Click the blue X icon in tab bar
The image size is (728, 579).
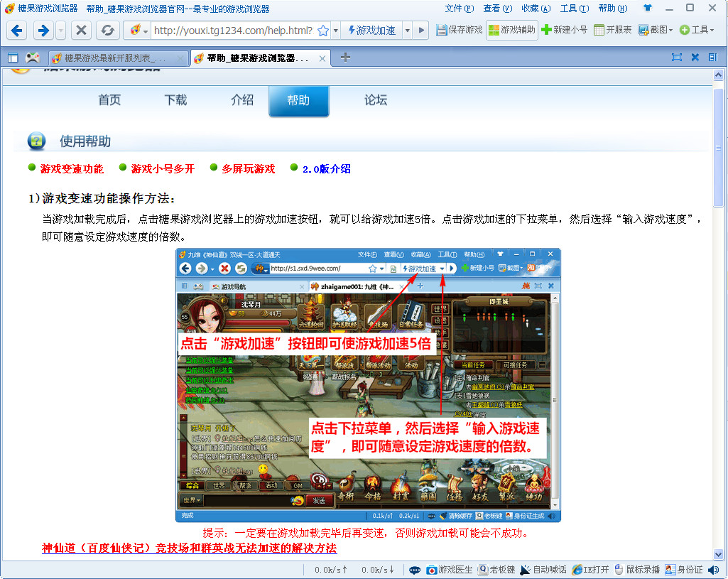[x=695, y=57]
